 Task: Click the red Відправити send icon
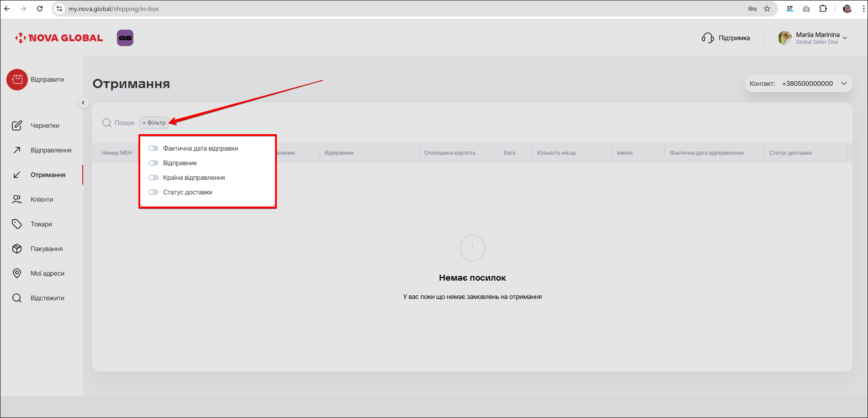click(x=17, y=79)
